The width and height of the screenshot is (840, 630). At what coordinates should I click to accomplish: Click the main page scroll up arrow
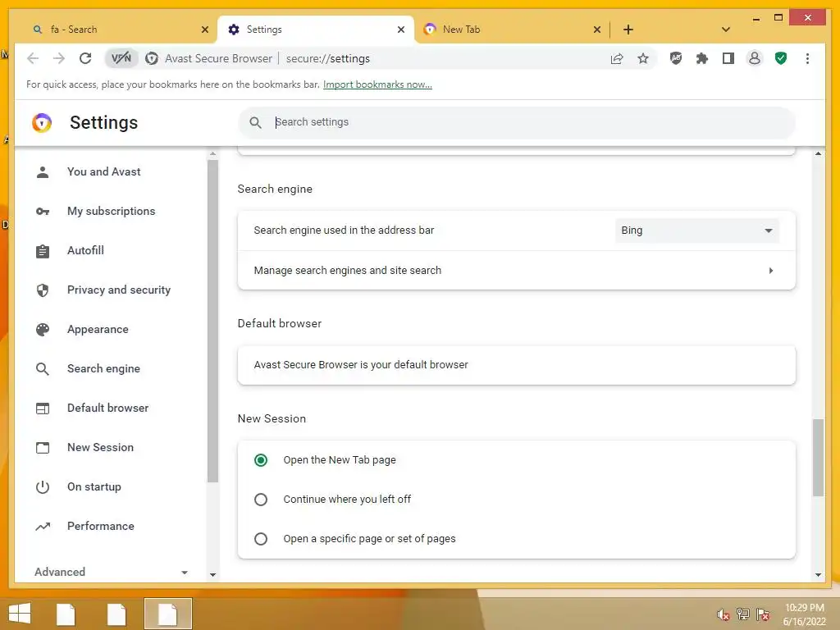point(818,153)
